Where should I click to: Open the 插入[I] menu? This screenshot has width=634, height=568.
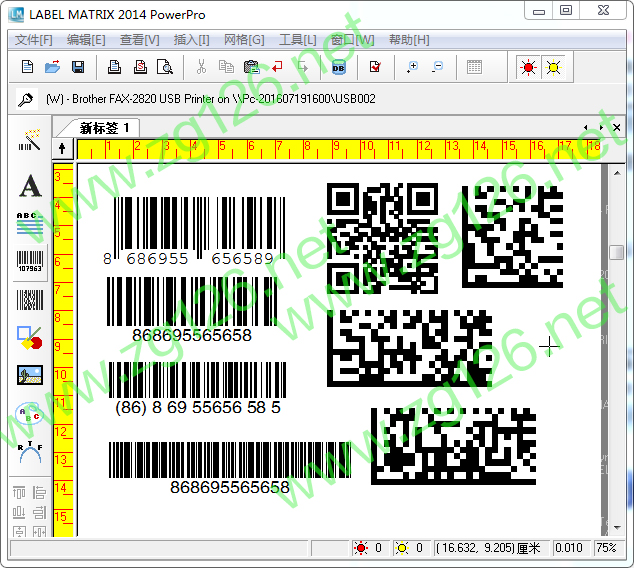tap(191, 40)
